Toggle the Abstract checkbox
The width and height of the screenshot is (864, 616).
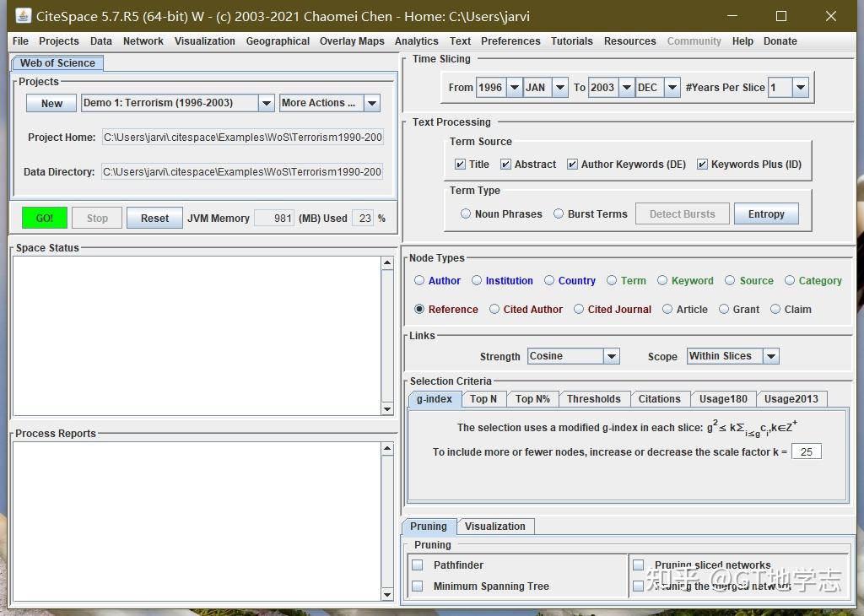click(x=505, y=165)
